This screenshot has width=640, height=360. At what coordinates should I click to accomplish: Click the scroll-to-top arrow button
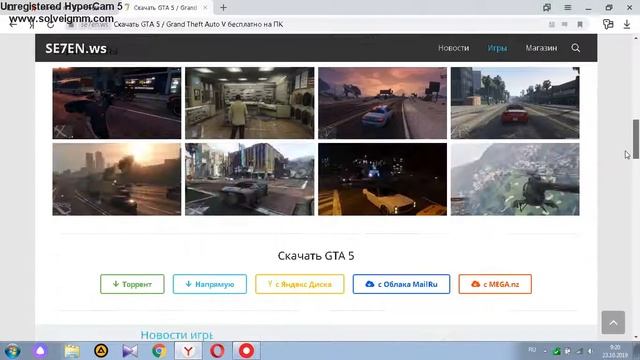pos(613,322)
